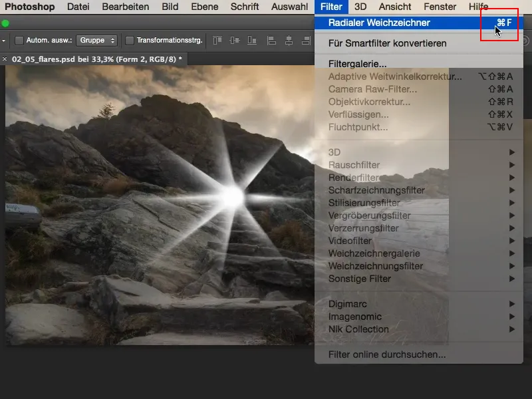Expand the Sonstige Filter submenu

tap(419, 279)
